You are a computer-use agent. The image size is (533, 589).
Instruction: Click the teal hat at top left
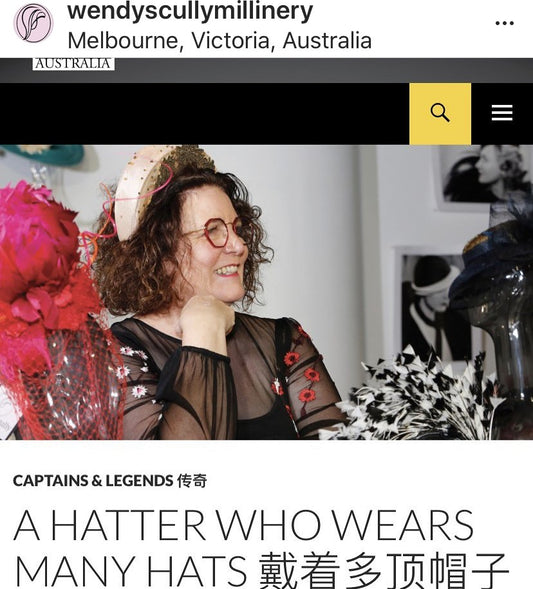pyautogui.click(x=45, y=154)
